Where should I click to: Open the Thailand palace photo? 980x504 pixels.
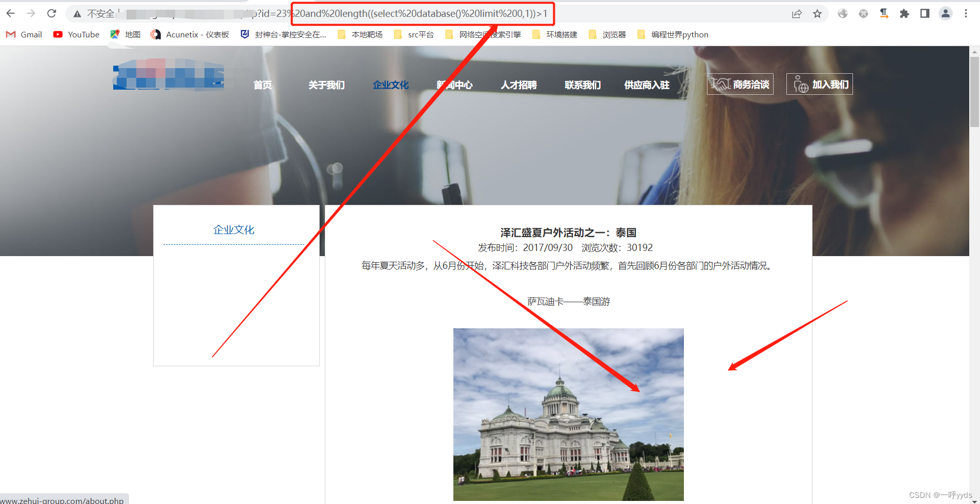(x=569, y=414)
